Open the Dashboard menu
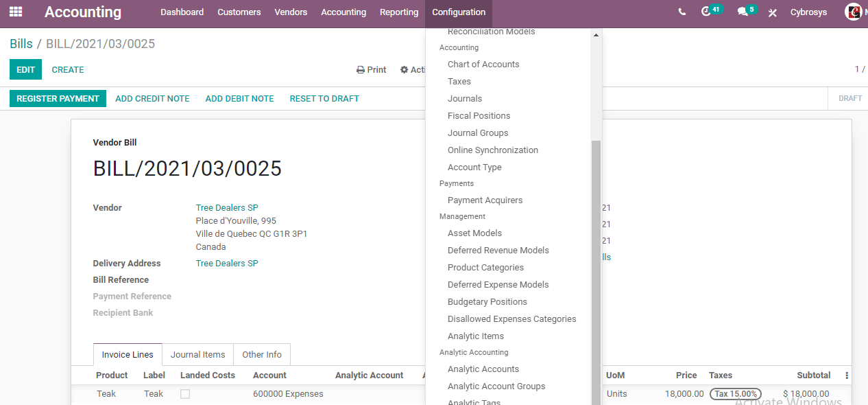This screenshot has width=868, height=405. click(182, 12)
